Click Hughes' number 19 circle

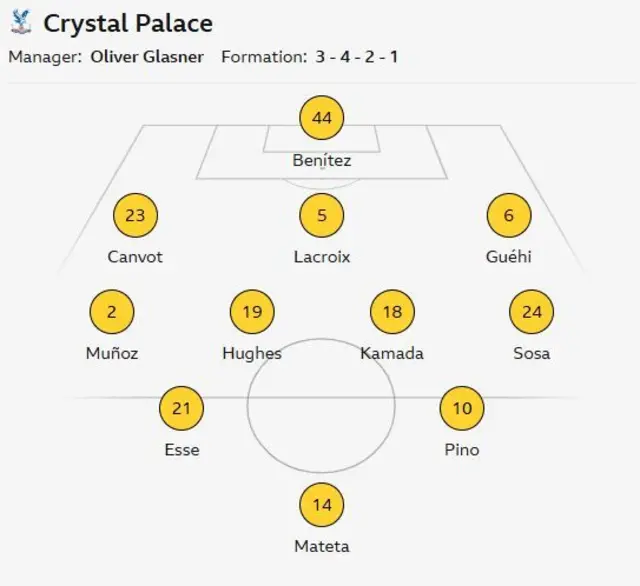(x=252, y=312)
